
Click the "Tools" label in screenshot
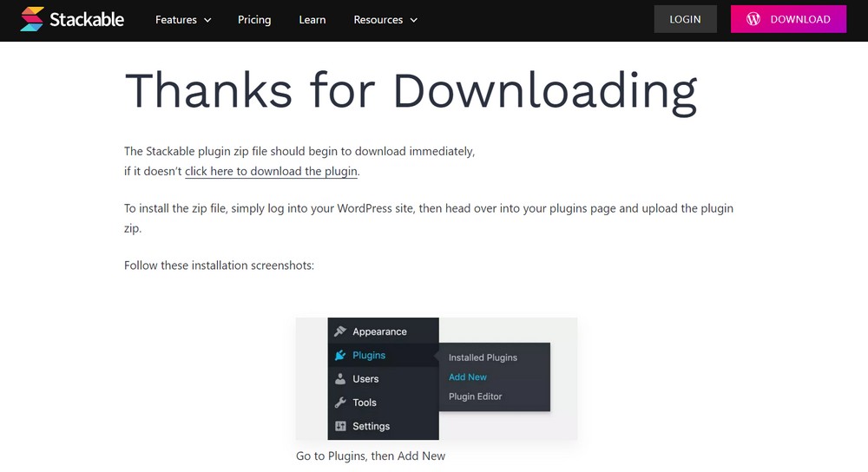tap(365, 403)
